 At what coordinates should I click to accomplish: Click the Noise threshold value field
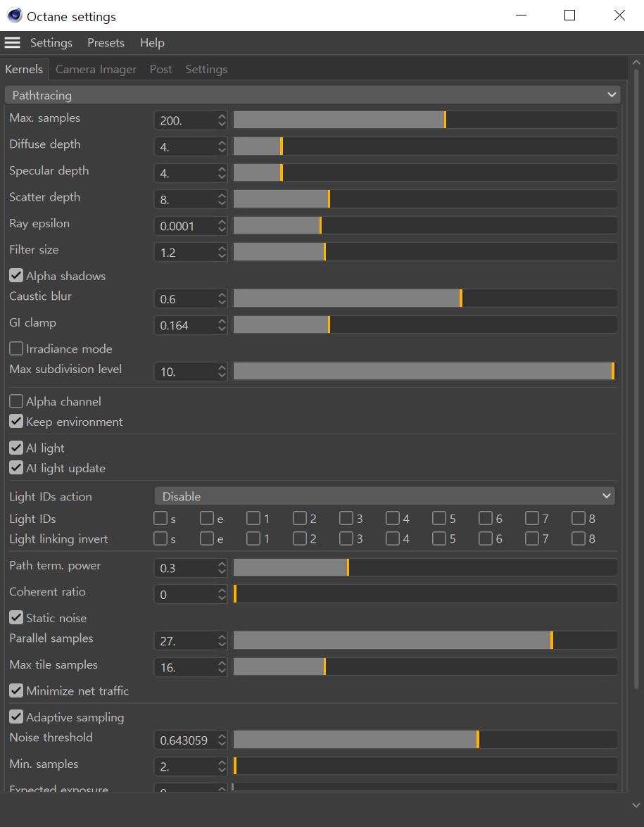click(186, 740)
